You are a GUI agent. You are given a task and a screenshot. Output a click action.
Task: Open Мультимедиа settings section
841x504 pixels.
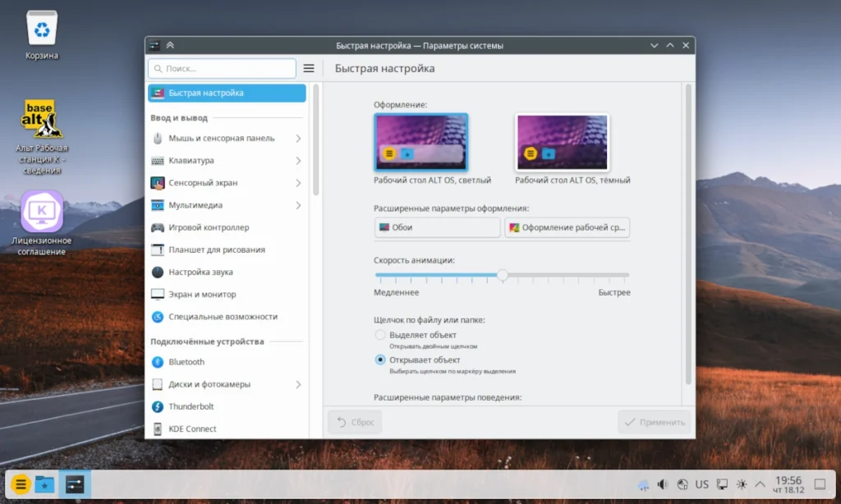click(227, 205)
